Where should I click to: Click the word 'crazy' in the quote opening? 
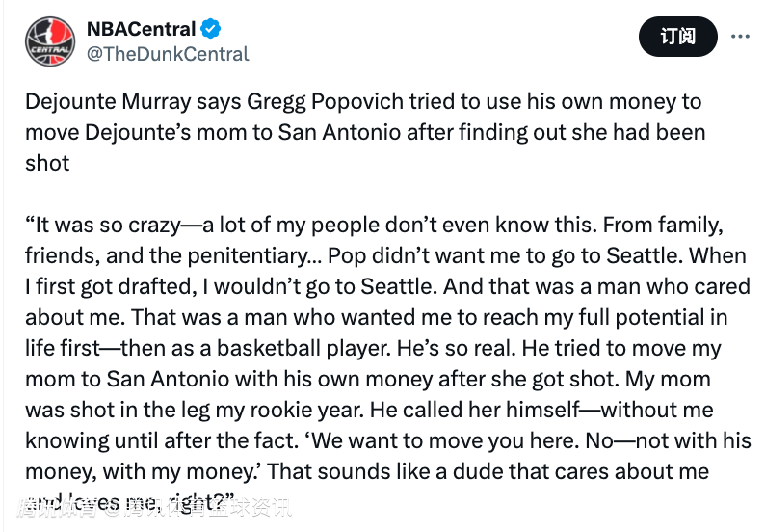pyautogui.click(x=154, y=226)
